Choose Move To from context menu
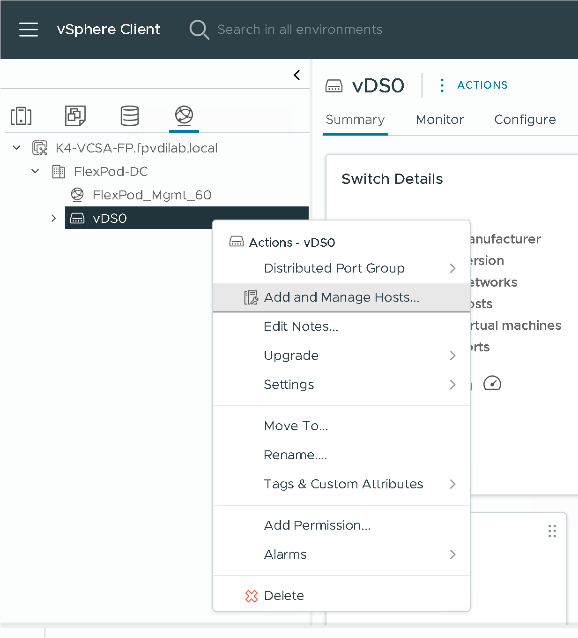578x638 pixels. click(x=342, y=426)
